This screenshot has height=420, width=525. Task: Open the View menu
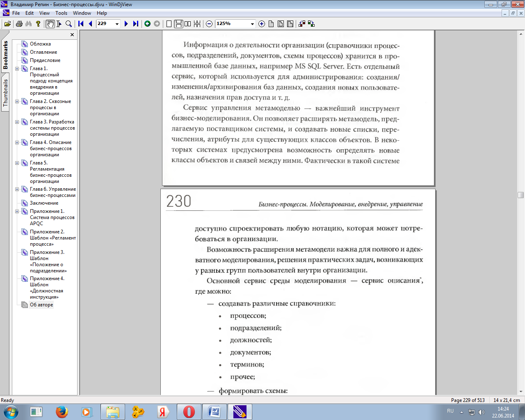pos(44,13)
